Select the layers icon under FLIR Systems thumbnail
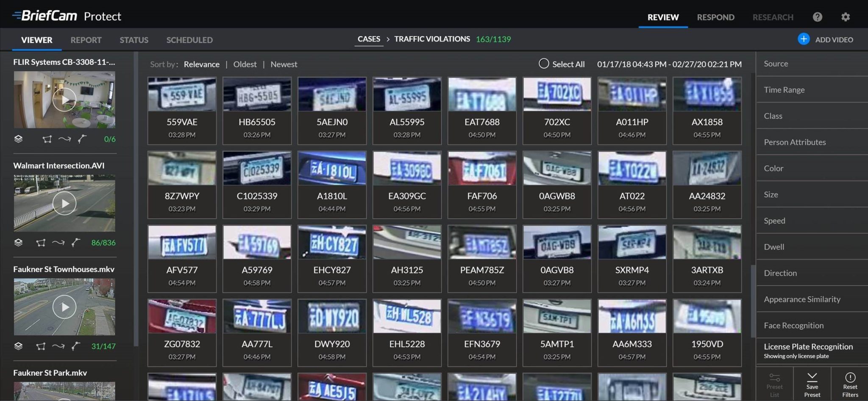Screen dimensions: 868x401 (x=19, y=139)
